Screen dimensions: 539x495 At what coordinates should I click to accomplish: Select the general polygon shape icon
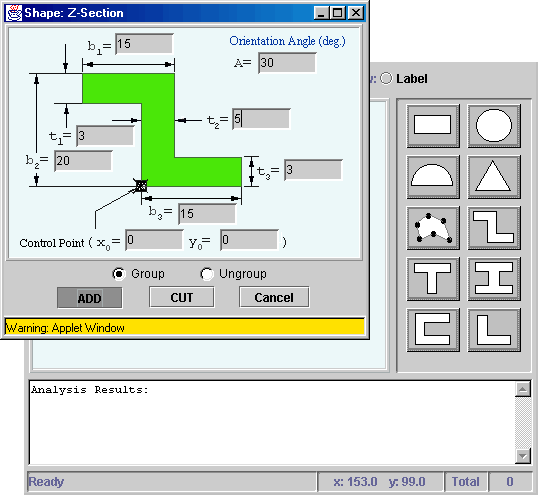(433, 228)
